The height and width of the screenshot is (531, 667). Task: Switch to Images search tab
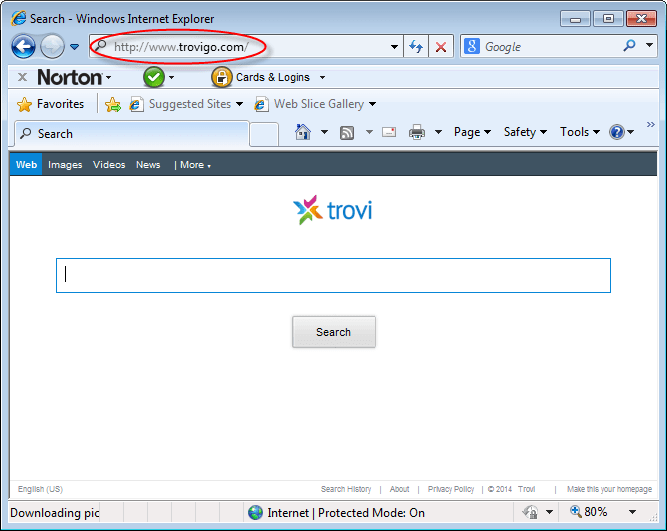click(x=65, y=165)
